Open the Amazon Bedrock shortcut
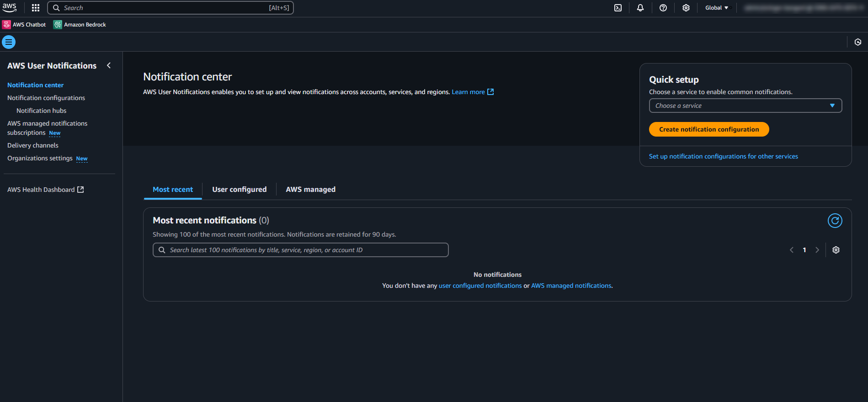Screen dimensions: 868x402 pos(80,25)
